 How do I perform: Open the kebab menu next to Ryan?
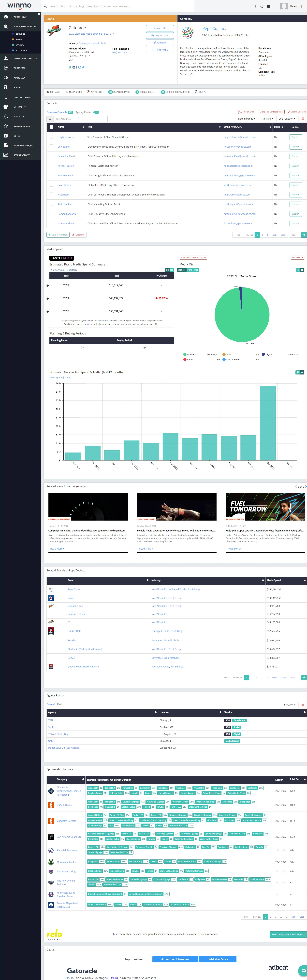point(302,6)
